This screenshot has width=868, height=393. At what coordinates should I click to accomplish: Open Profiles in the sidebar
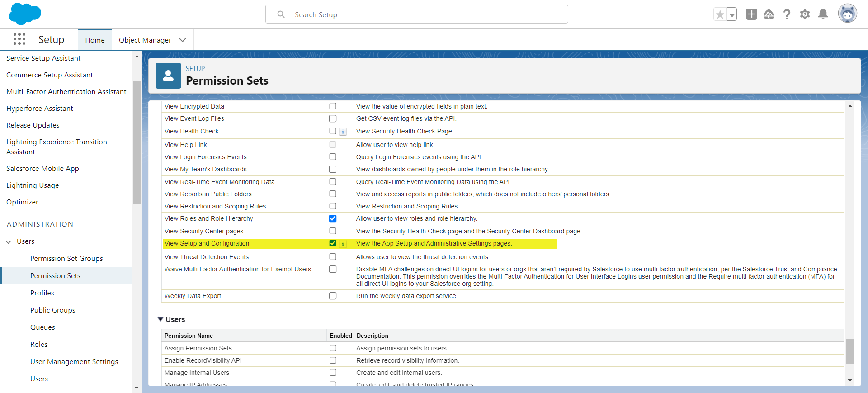click(42, 293)
